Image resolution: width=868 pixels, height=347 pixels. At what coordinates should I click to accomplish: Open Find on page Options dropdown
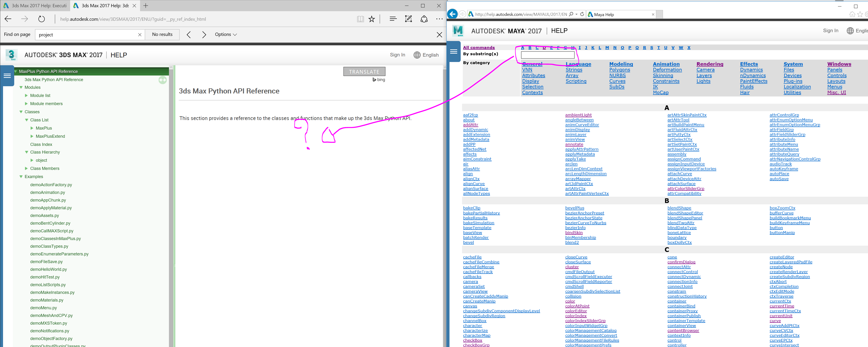pos(226,34)
